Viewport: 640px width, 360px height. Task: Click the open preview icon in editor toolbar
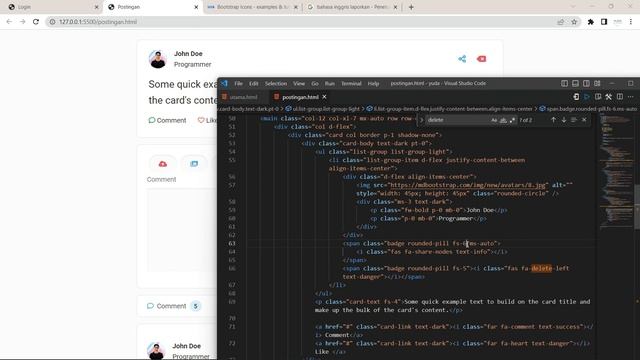pyautogui.click(x=598, y=97)
